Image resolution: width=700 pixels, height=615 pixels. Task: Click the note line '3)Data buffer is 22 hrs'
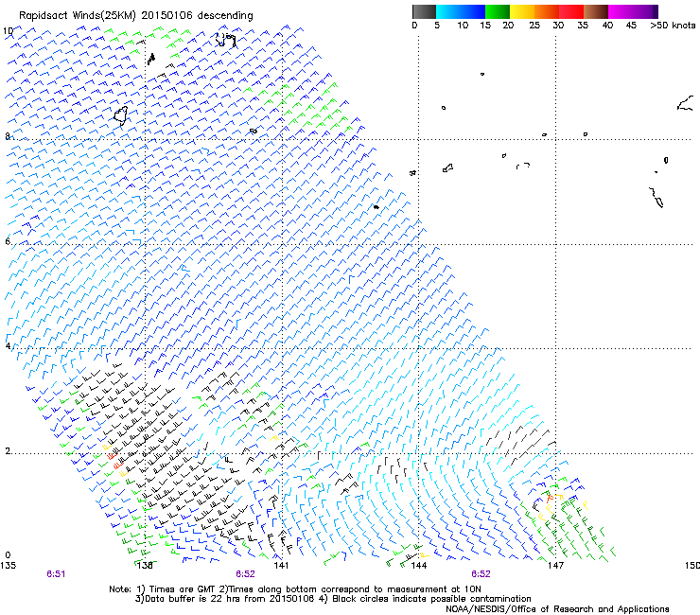point(333,599)
